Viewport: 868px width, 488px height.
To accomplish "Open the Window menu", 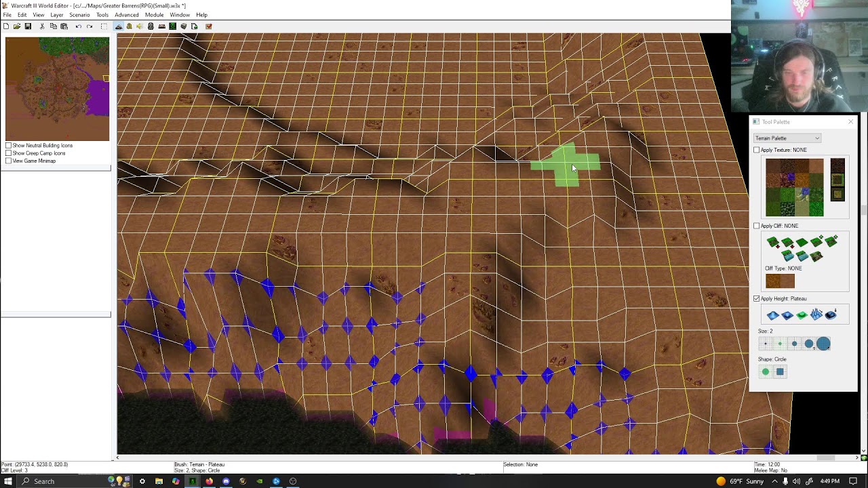I will tap(180, 15).
